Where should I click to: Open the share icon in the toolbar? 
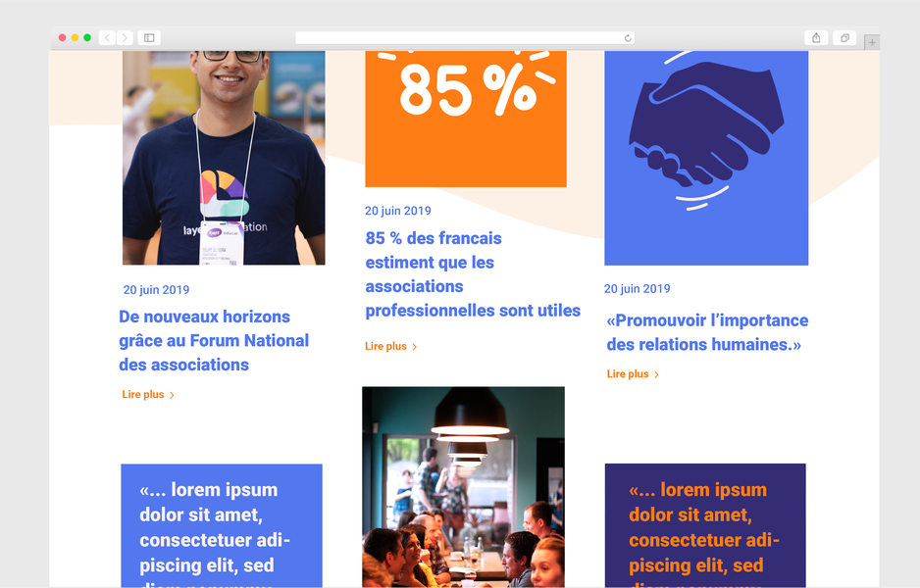point(816,38)
